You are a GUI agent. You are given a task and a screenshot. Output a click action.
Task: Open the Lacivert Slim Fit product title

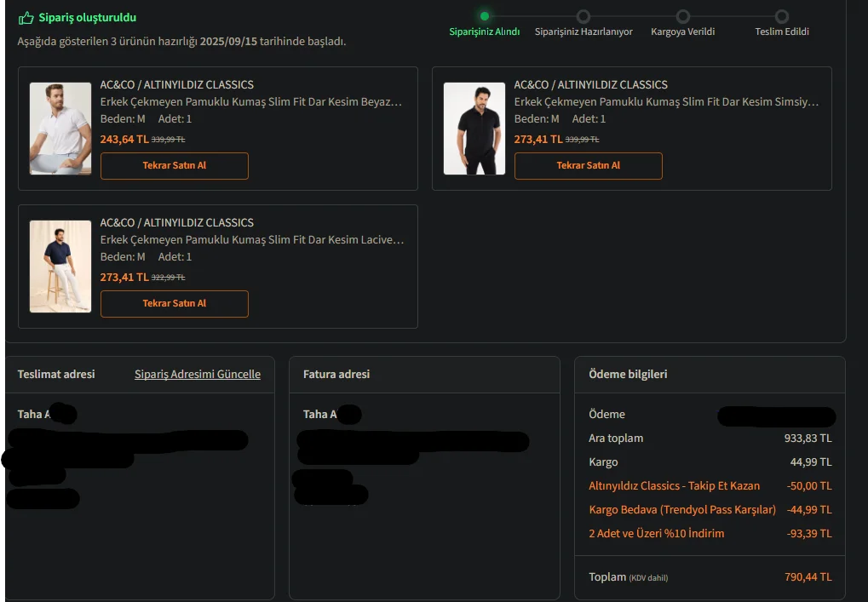(x=252, y=239)
